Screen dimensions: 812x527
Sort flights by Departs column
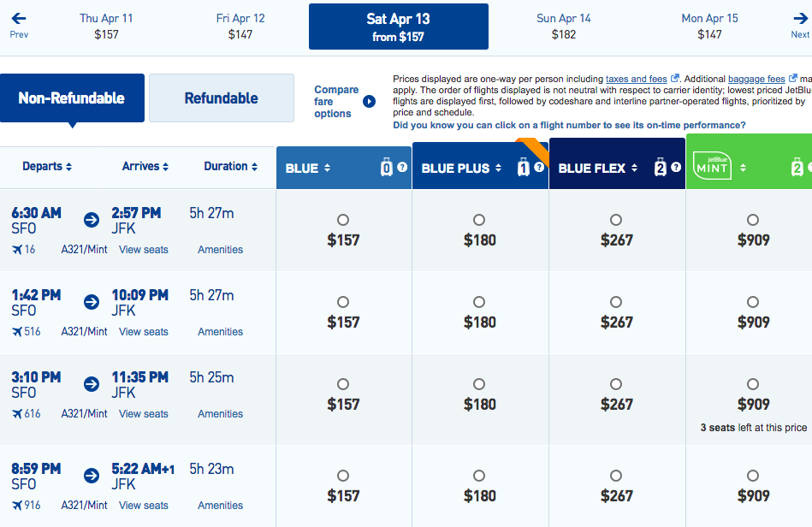coord(47,167)
